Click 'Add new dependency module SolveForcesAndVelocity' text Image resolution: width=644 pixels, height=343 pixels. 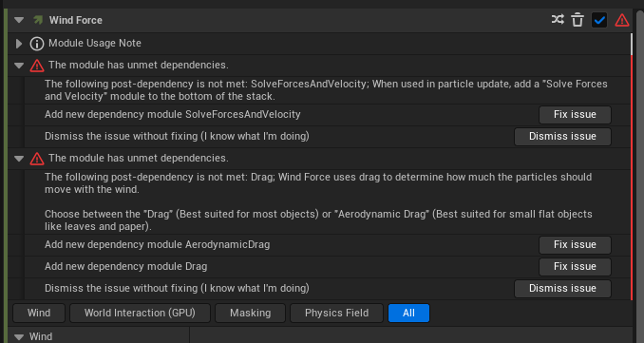tap(173, 115)
